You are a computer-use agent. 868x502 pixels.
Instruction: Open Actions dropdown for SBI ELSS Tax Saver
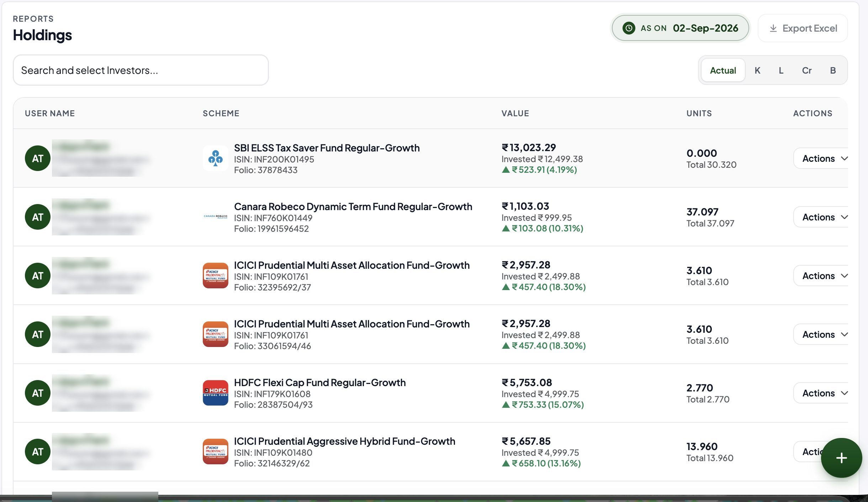coord(821,158)
